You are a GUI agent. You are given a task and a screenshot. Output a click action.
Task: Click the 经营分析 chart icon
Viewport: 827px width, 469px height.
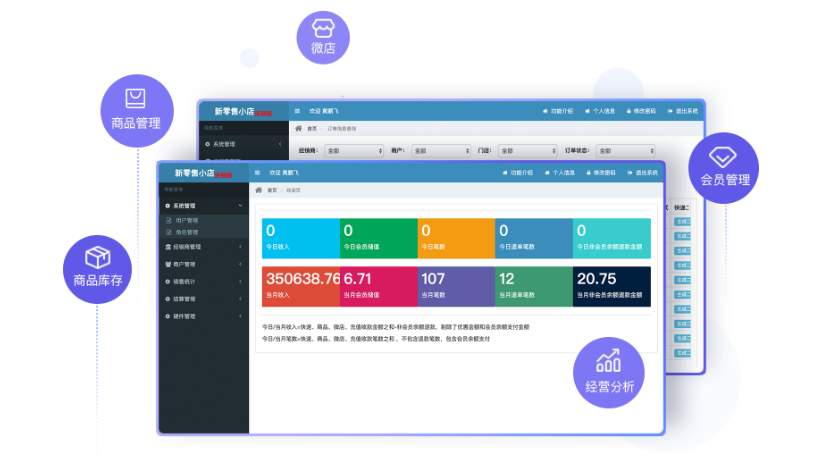[x=608, y=362]
